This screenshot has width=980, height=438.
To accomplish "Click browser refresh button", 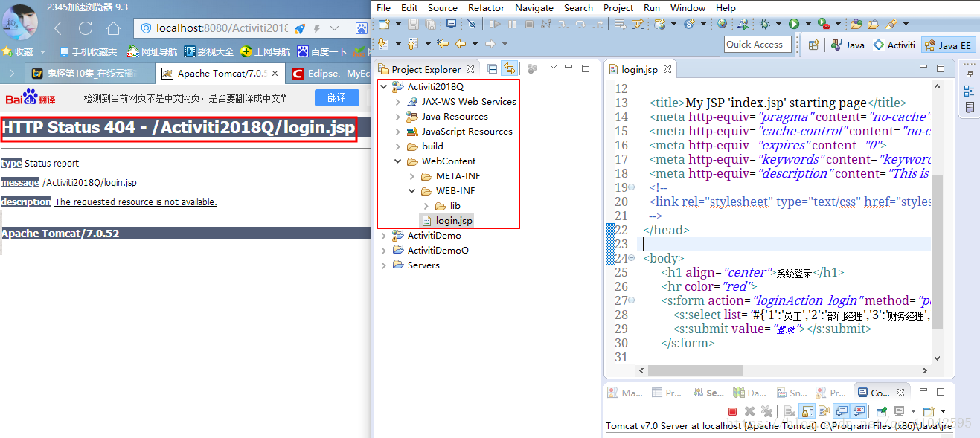I will 86,28.
